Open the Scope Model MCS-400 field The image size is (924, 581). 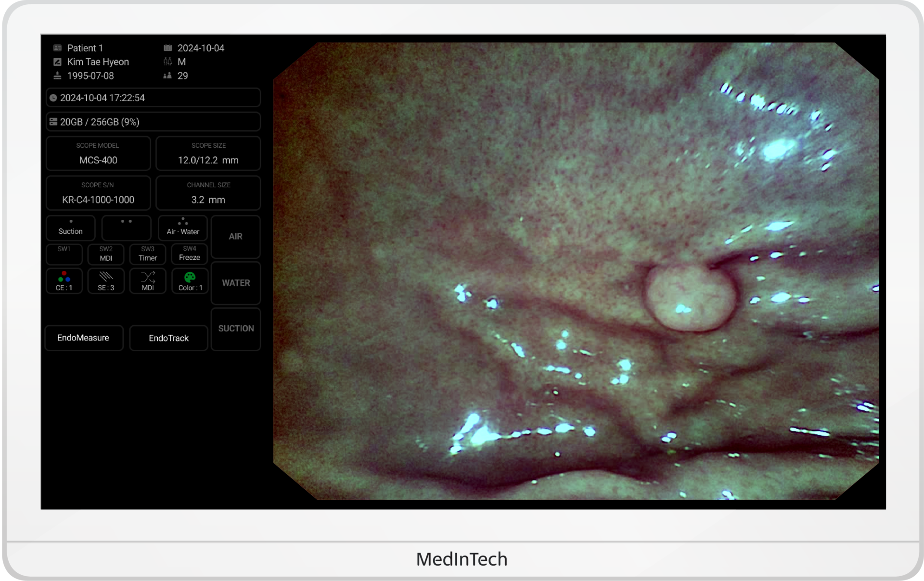(98, 154)
